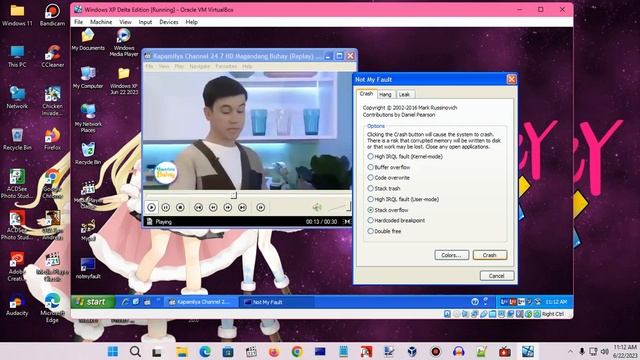Image resolution: width=640 pixels, height=360 pixels.
Task: Open the VirtualBox File menu
Action: (x=78, y=22)
